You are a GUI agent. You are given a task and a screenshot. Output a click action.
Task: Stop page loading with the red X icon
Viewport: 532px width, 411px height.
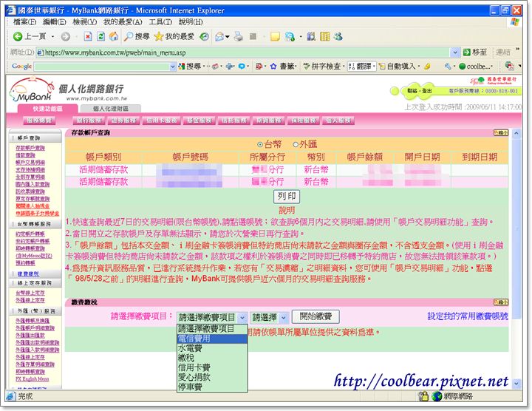point(87,36)
